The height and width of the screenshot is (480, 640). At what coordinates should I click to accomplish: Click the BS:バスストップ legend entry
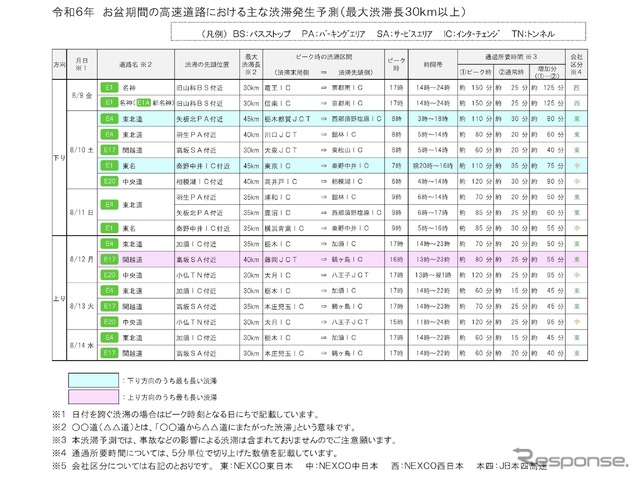(x=261, y=33)
